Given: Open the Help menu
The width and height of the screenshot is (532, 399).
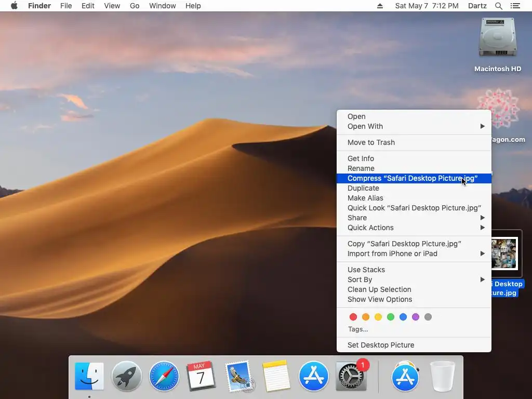Looking at the screenshot, I should [x=193, y=6].
